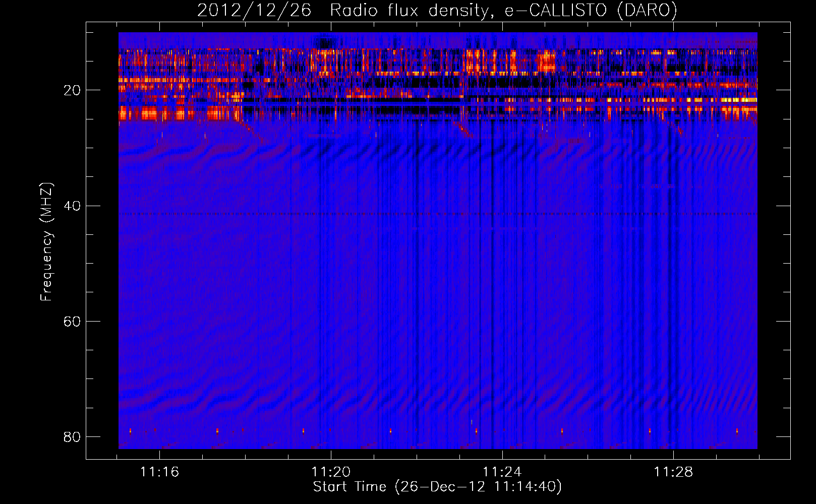Click the 'Start Time (26-Dec-12 11:14:40)' label

tap(437, 487)
